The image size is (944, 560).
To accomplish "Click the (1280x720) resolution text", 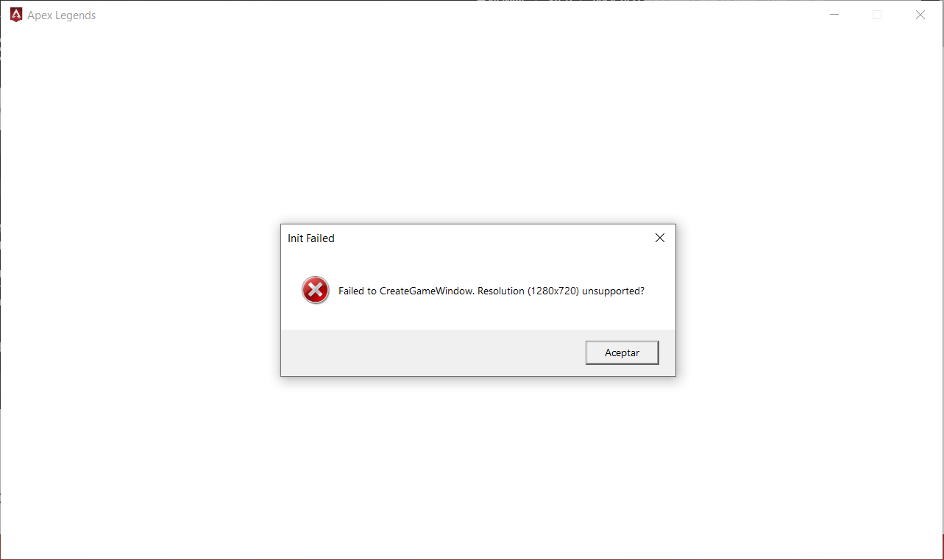I will pos(553,291).
